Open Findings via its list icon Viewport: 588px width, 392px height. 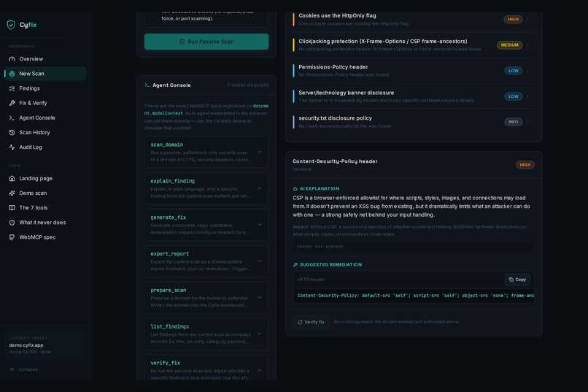point(12,88)
